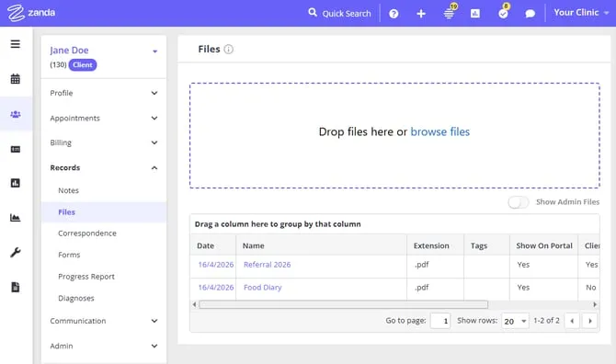Image resolution: width=616 pixels, height=364 pixels.
Task: Expand the Profile section
Action: click(104, 93)
